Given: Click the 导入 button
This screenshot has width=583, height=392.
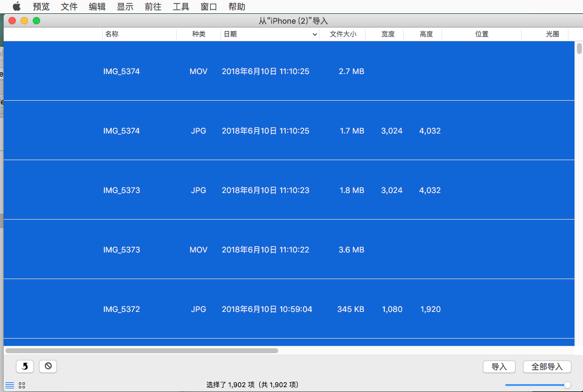Looking at the screenshot, I should 499,367.
